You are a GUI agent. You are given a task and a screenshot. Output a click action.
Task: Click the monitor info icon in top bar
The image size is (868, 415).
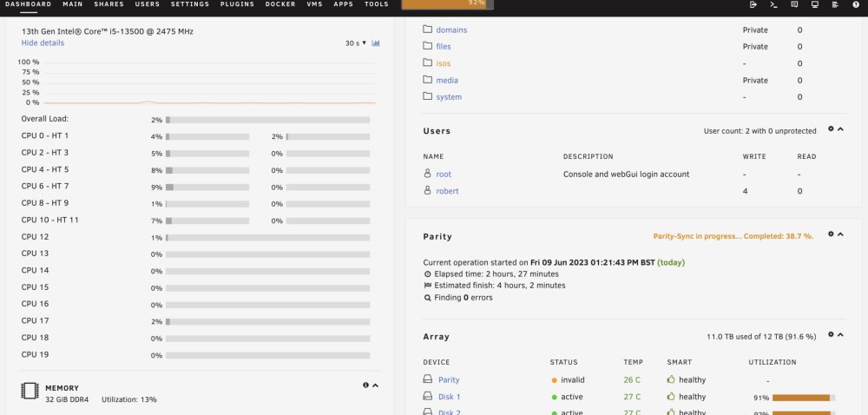tap(815, 4)
